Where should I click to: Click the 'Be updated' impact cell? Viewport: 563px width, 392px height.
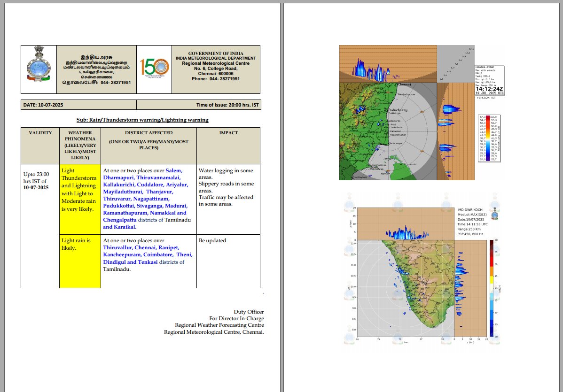coord(228,261)
